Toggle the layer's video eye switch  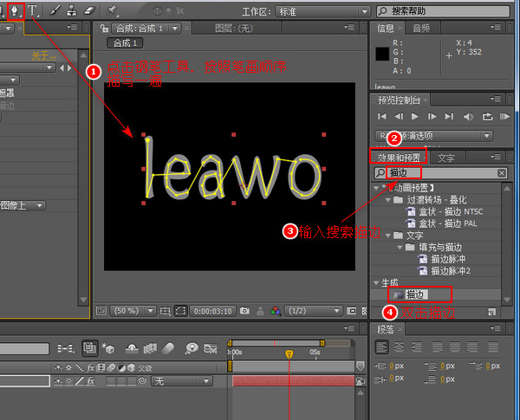[x=58, y=381]
